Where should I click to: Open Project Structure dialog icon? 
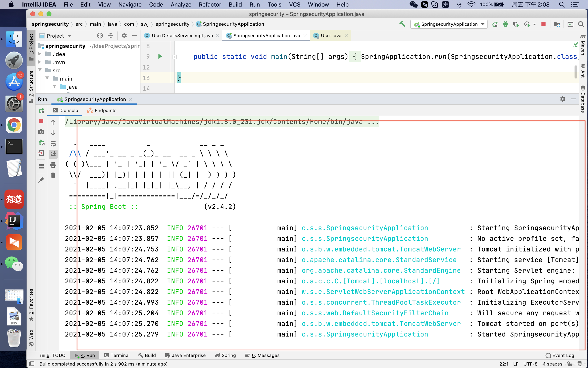pyautogui.click(x=557, y=24)
